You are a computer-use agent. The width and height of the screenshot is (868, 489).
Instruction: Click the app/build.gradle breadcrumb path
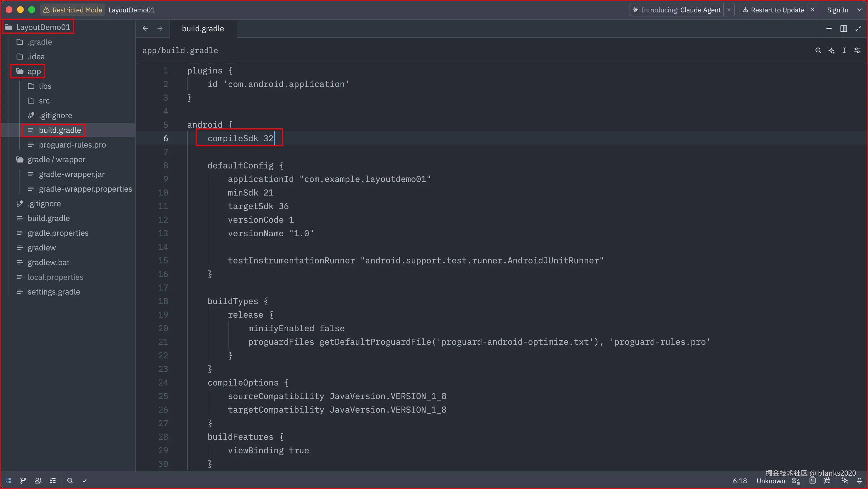[x=180, y=51]
